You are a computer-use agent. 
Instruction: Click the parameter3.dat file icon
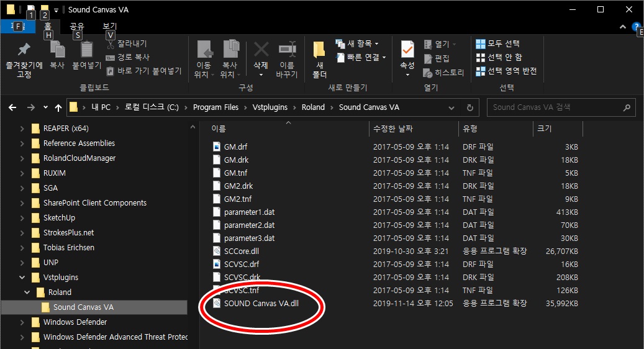pyautogui.click(x=217, y=238)
